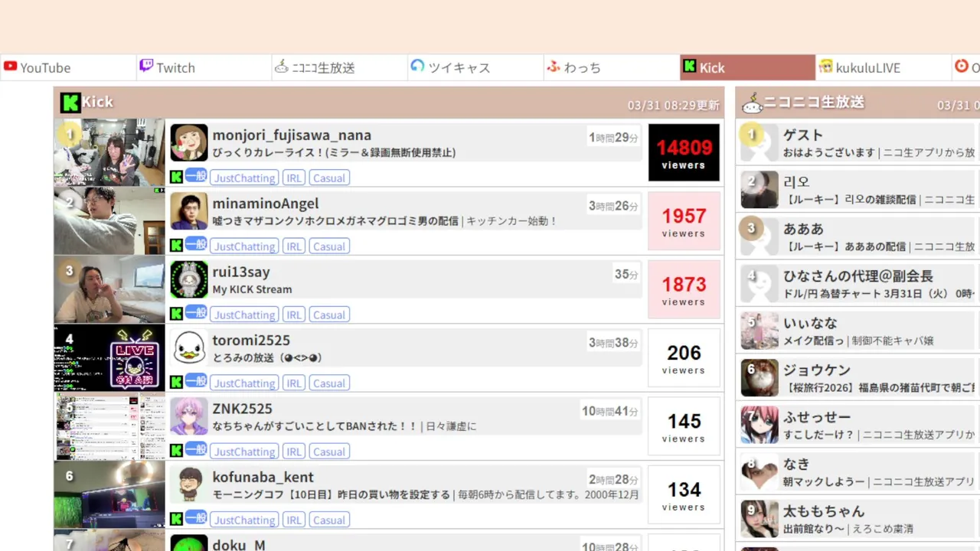Screen dimensions: 980x551
Task: Click monjori_fujisawa_nana stream title びっくりカレーライス
Action: pos(334,152)
